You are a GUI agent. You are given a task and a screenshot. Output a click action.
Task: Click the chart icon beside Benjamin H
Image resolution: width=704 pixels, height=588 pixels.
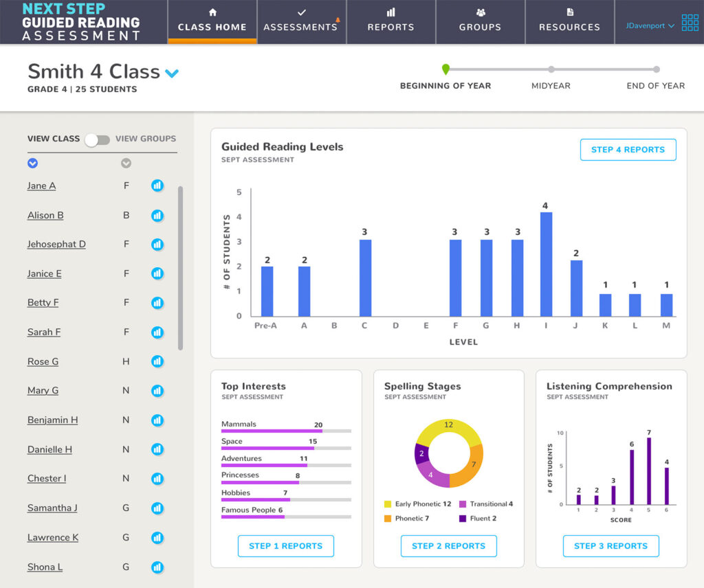tap(157, 420)
